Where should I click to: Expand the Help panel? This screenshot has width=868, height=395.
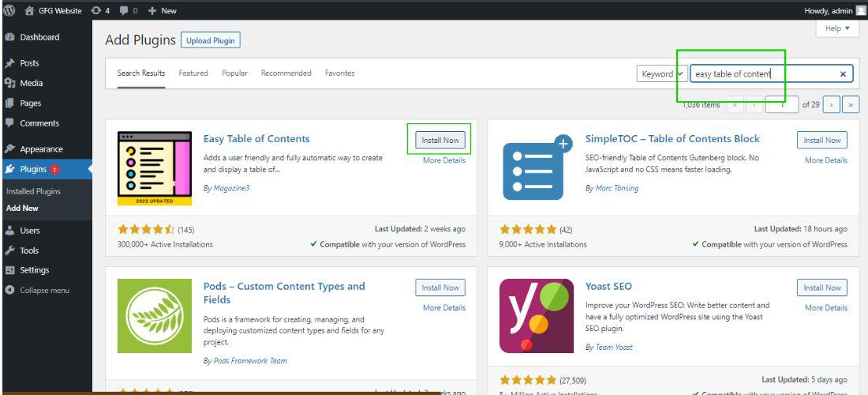[x=837, y=28]
